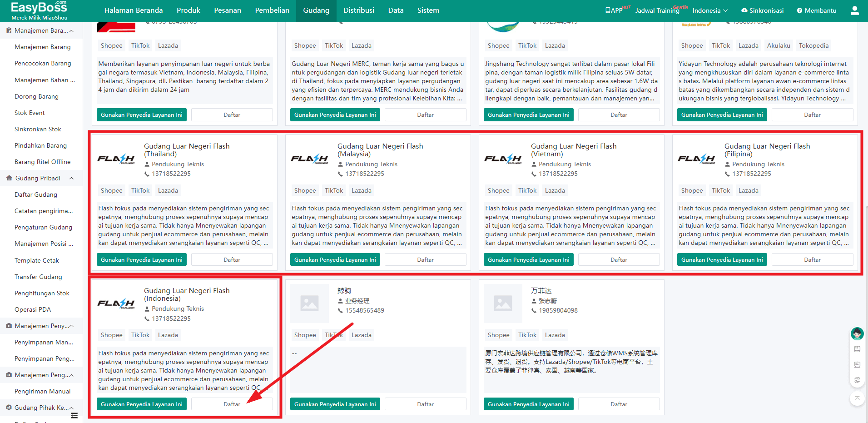Collapse the Manajemen Pengiriman sidebar group
This screenshot has width=868, height=423.
coord(71,375)
